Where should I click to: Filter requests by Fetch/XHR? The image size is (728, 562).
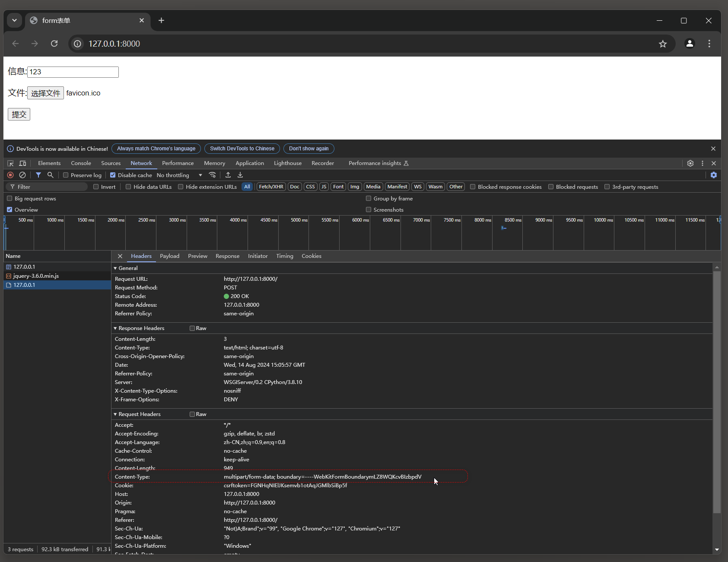pyautogui.click(x=271, y=187)
